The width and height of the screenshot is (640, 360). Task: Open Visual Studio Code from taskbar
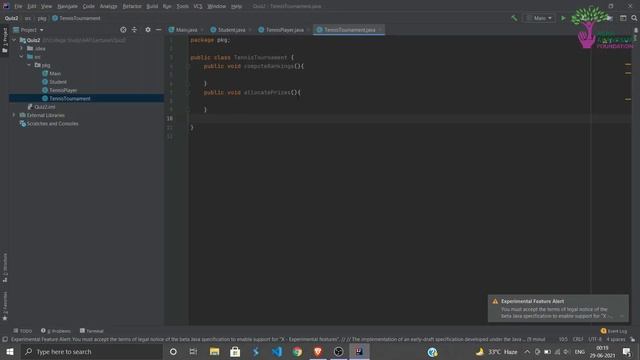[x=277, y=351]
